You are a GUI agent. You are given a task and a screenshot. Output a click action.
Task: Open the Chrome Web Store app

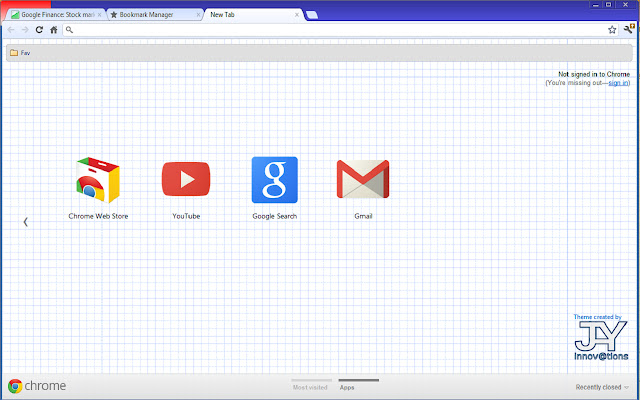(98, 180)
